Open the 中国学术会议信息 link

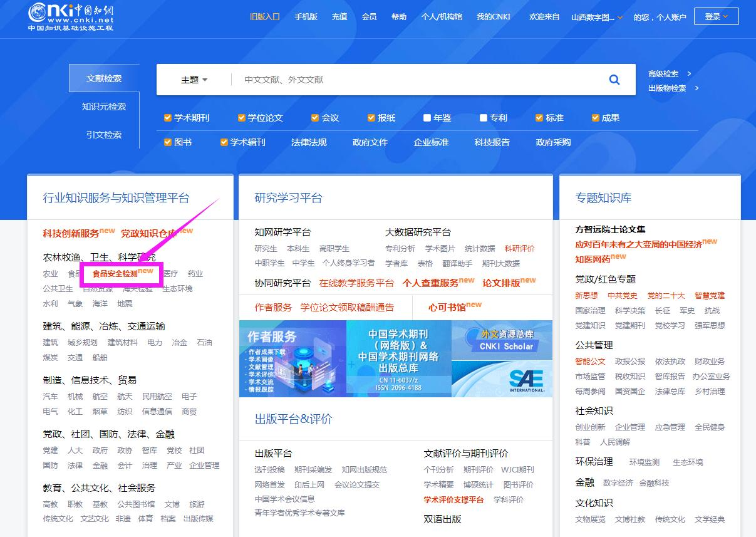click(x=284, y=499)
